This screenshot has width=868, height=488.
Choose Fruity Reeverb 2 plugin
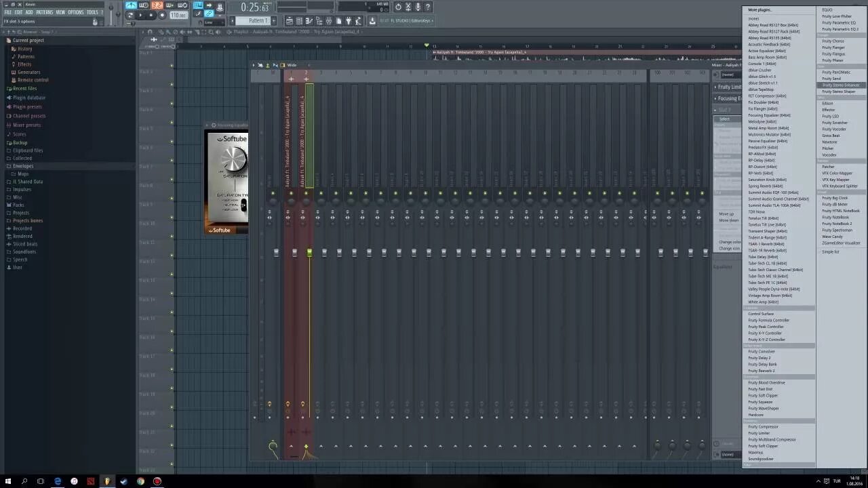(x=762, y=371)
